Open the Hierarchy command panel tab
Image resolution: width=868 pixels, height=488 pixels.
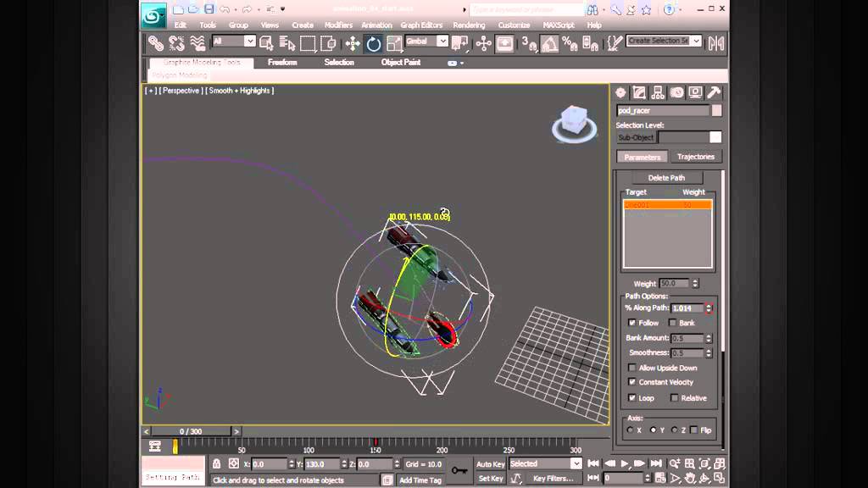(x=658, y=92)
